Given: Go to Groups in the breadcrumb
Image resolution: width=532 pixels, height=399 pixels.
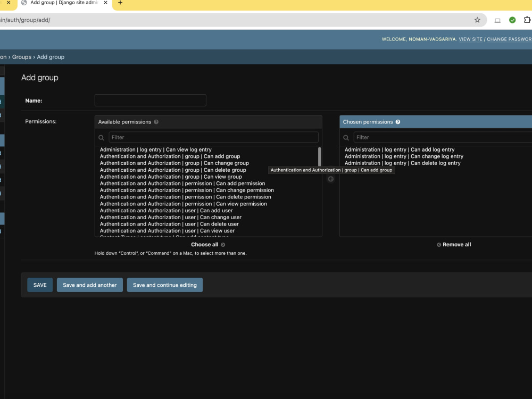Looking at the screenshot, I should point(22,57).
